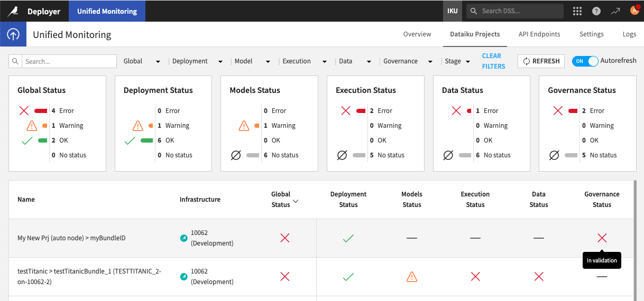Open the help question mark menu
Image resolution: width=644 pixels, height=301 pixels.
point(596,11)
